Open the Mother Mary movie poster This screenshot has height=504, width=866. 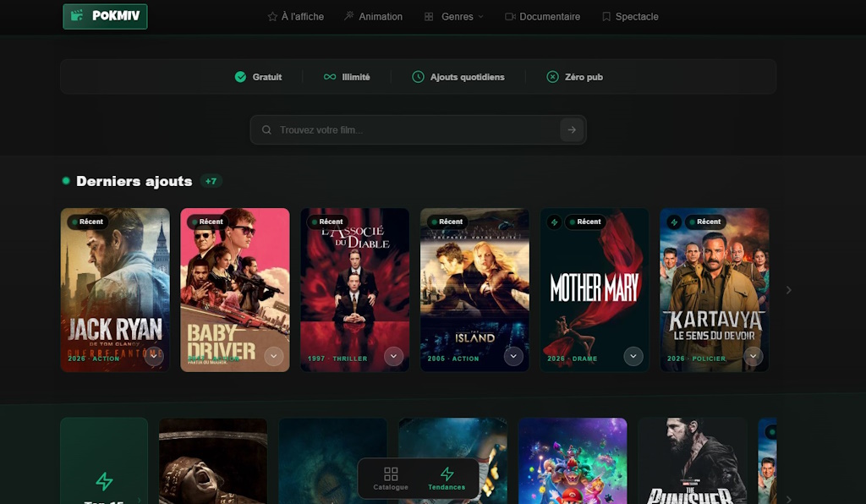pyautogui.click(x=595, y=290)
